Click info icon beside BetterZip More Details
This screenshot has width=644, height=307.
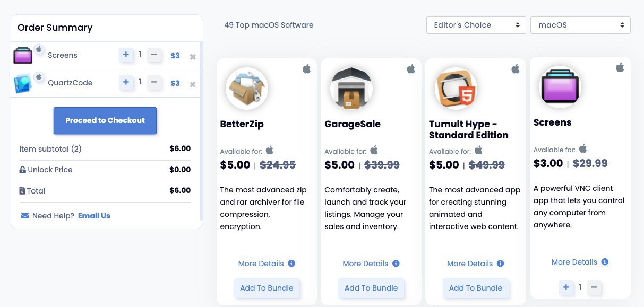pyautogui.click(x=291, y=264)
